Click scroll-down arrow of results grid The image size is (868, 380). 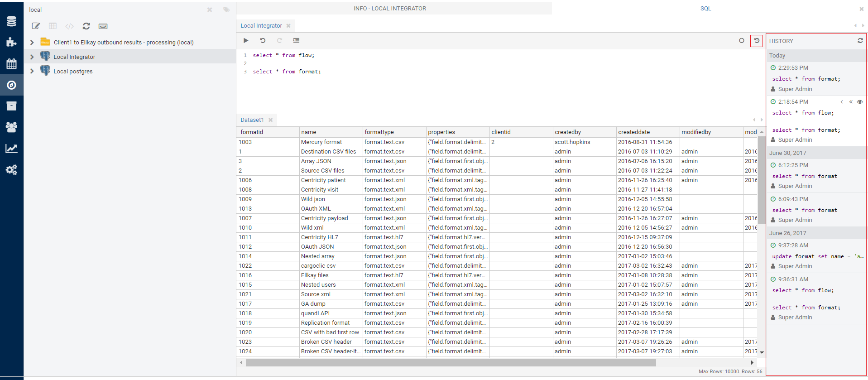click(x=762, y=352)
